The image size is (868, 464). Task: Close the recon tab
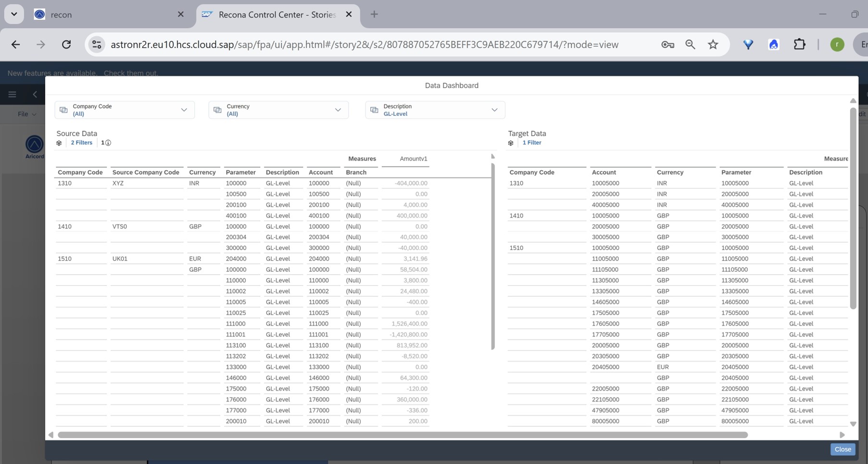point(181,14)
